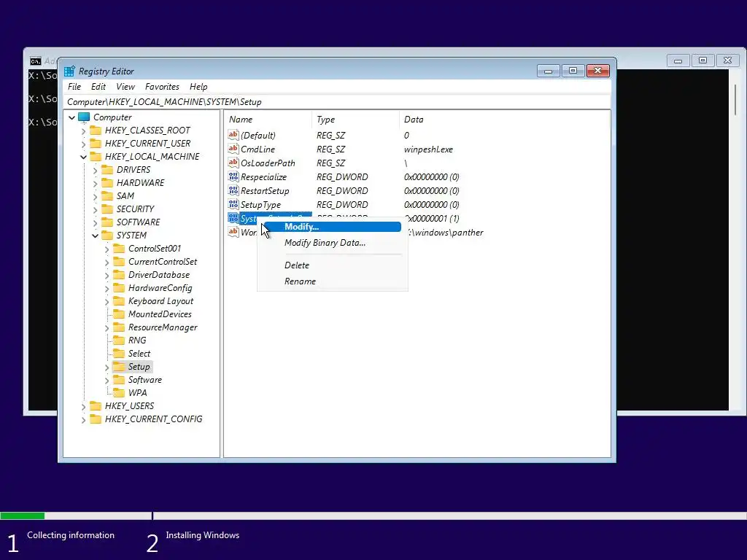Click the SAM folder icon
This screenshot has height=560, width=747.
tap(108, 195)
